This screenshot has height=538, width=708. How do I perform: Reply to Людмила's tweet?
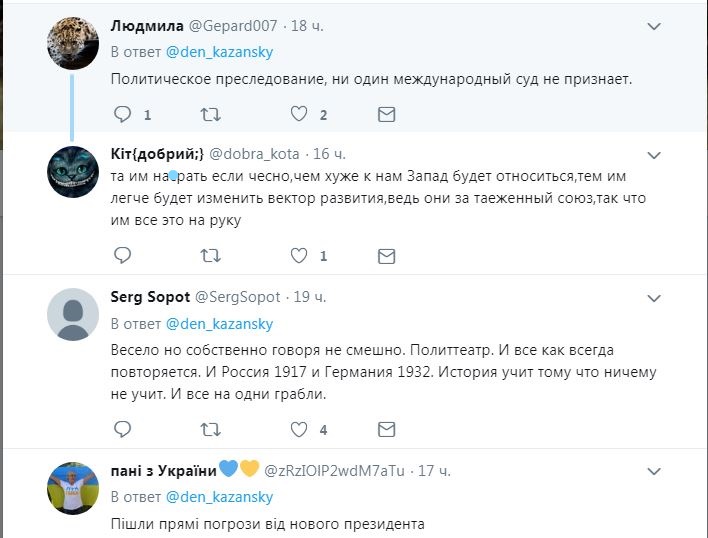pyautogui.click(x=122, y=115)
